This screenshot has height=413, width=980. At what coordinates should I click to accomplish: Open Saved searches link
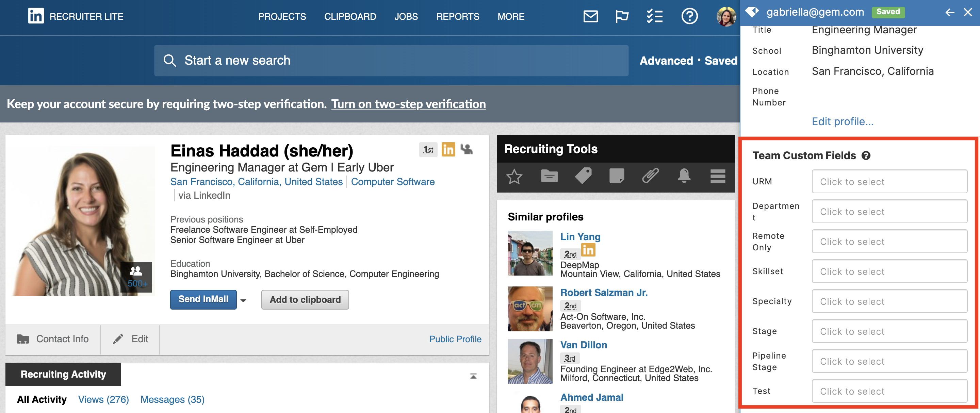(721, 61)
